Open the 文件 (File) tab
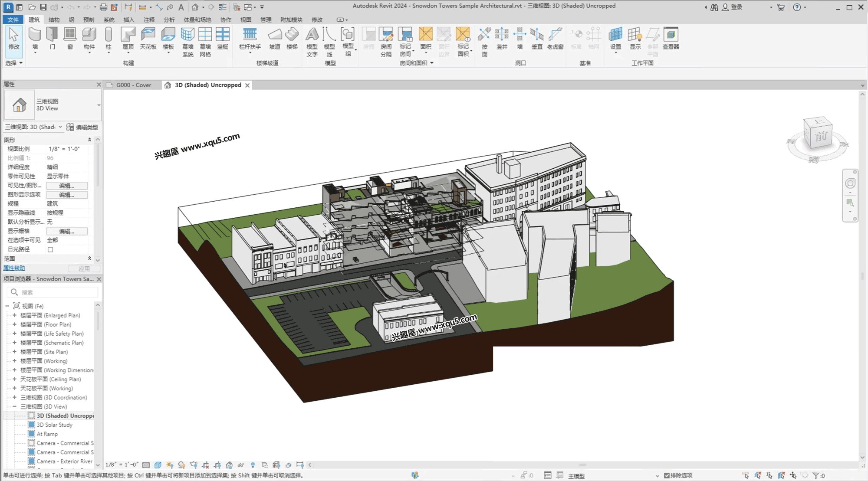Image resolution: width=868 pixels, height=481 pixels. (x=13, y=20)
